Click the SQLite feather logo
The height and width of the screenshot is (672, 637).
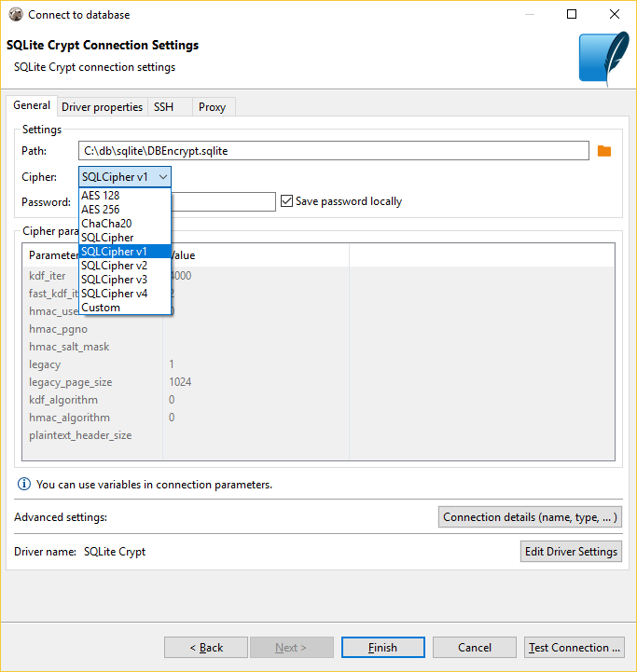[604, 59]
